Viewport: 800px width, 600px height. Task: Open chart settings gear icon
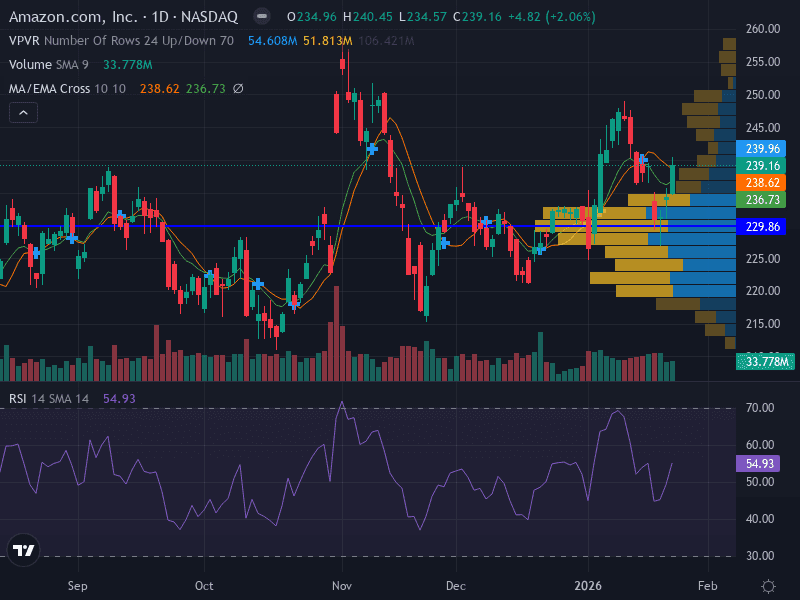pyautogui.click(x=768, y=586)
